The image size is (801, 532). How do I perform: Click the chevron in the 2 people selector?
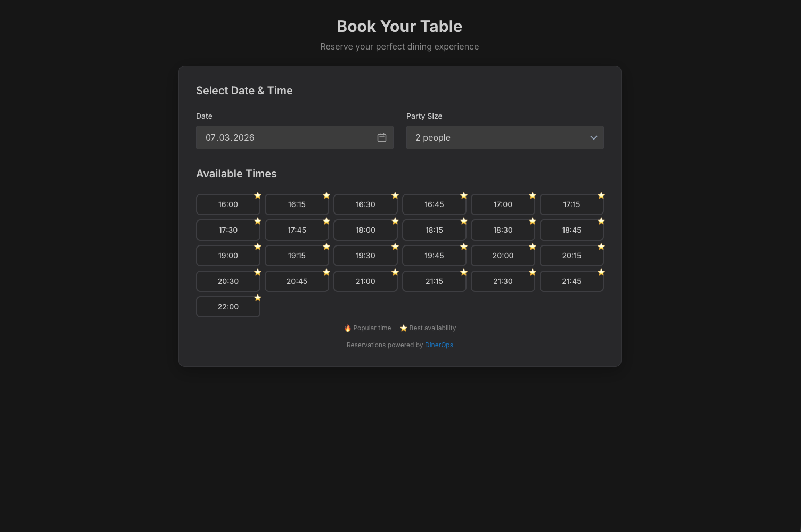pos(593,137)
